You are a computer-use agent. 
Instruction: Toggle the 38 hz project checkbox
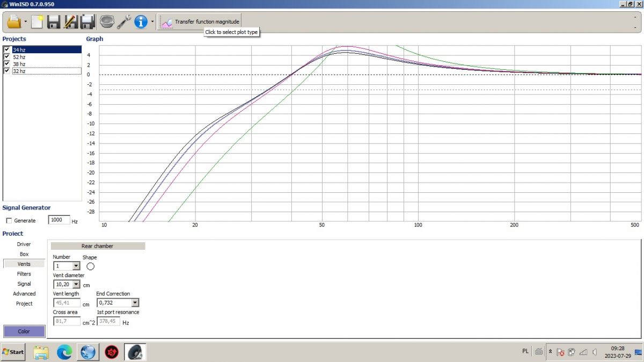6,63
